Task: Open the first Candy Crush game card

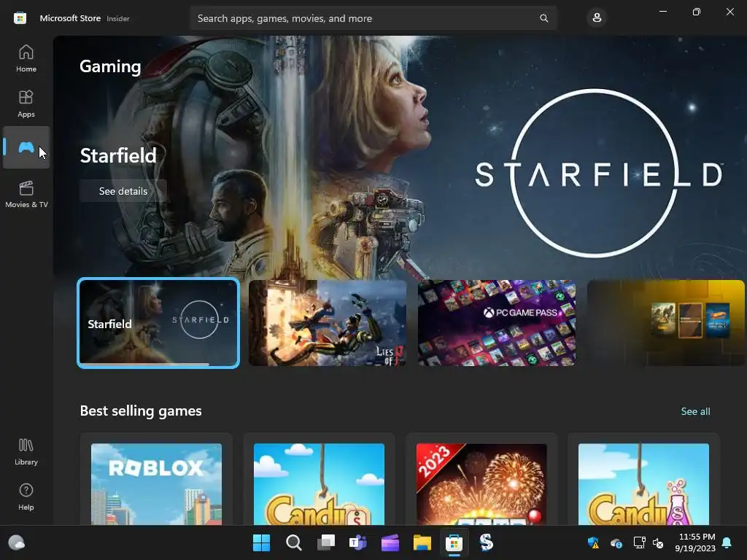Action: point(319,479)
